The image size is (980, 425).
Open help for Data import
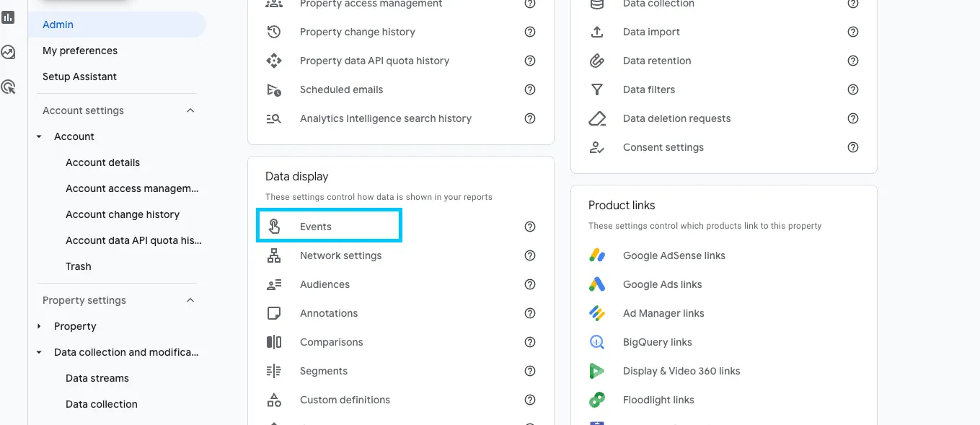(853, 32)
